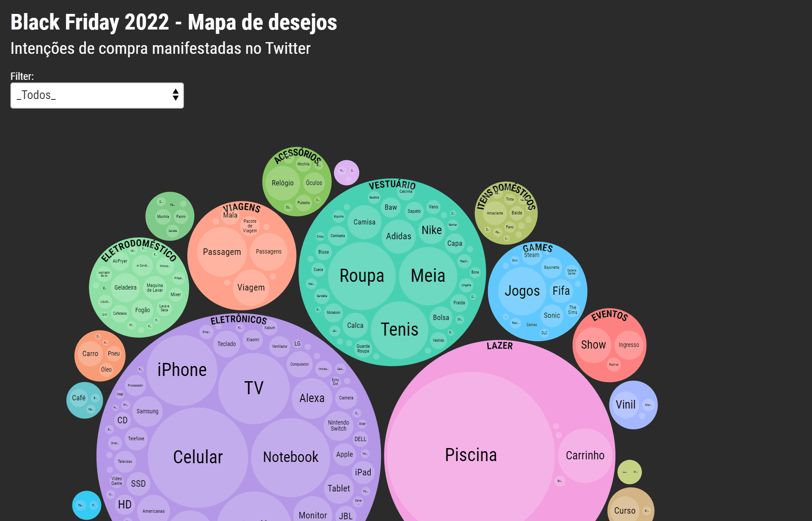Click the Nike bubble
812x521 pixels.
[432, 230]
